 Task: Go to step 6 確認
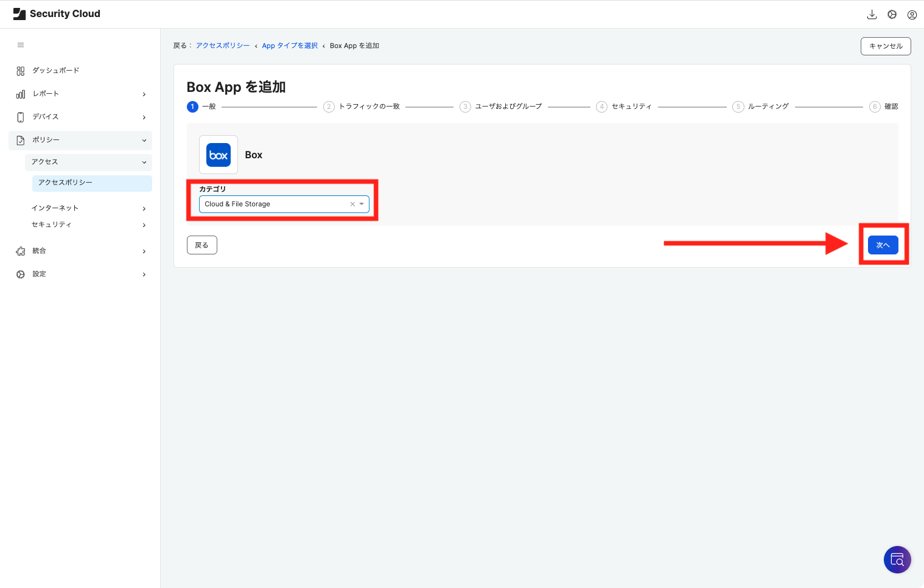pyautogui.click(x=884, y=107)
